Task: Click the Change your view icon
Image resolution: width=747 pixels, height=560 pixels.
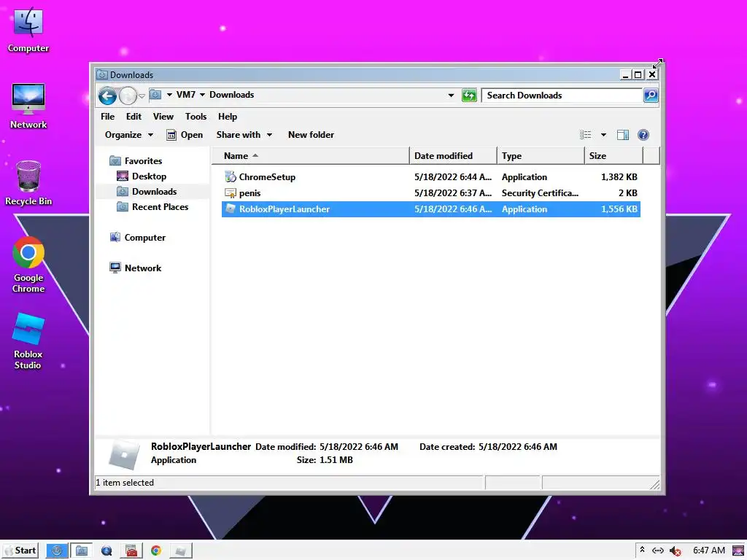Action: tap(586, 135)
